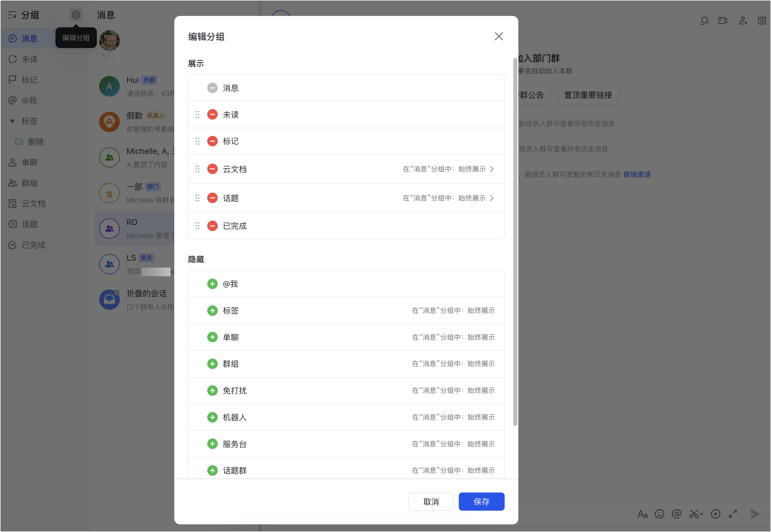Add 群组 to displayed groups
Viewport: 771px width, 532px height.
(212, 364)
